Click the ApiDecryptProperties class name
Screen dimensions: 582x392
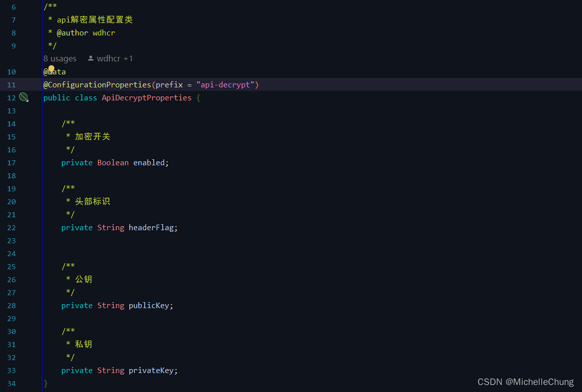(x=147, y=98)
